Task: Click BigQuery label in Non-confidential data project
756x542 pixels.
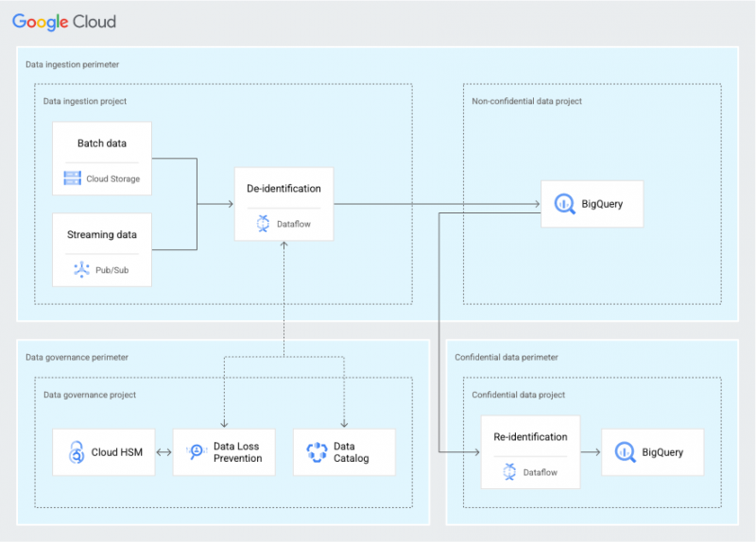Action: (x=602, y=204)
